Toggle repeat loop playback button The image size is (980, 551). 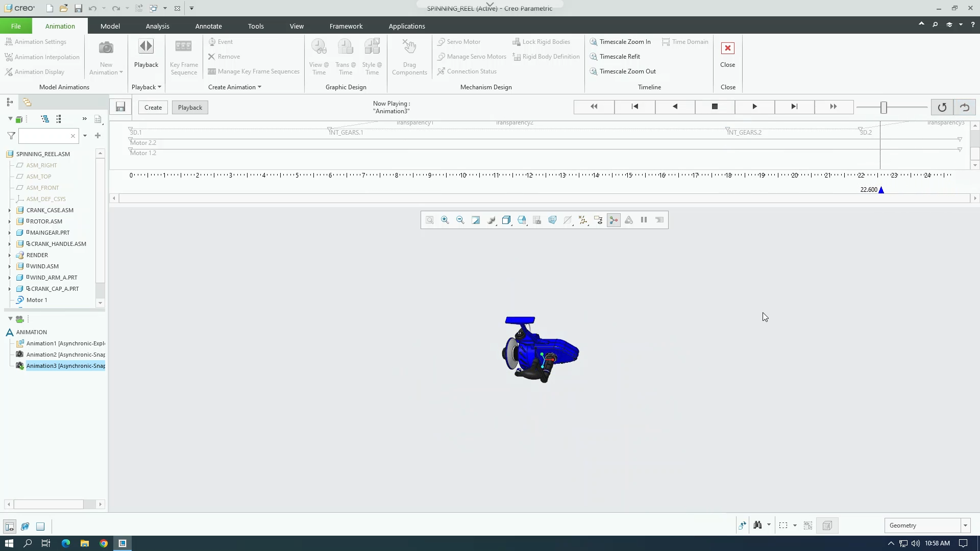click(942, 107)
